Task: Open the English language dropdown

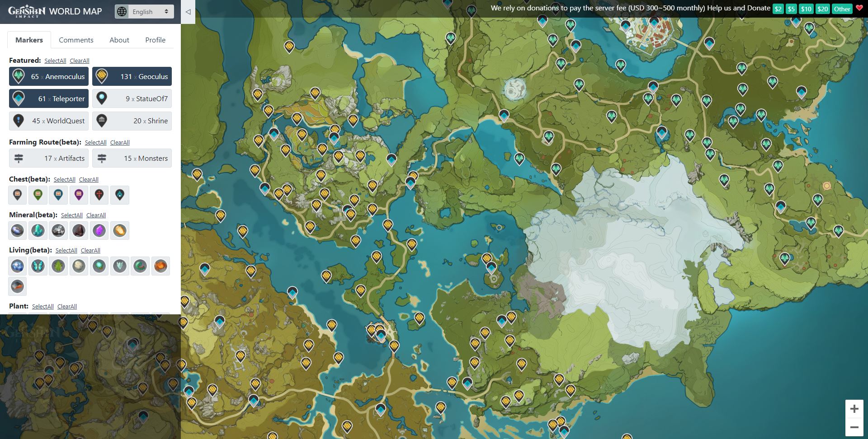Action: (x=145, y=12)
